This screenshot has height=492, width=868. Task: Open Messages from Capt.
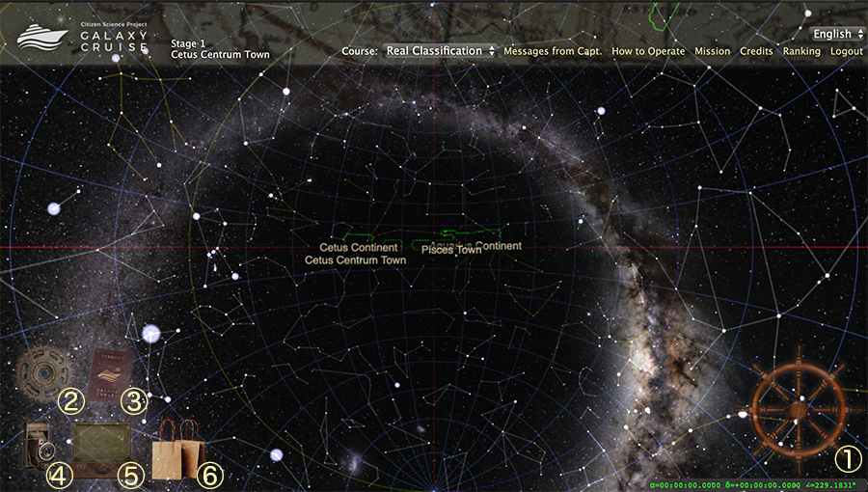(553, 51)
